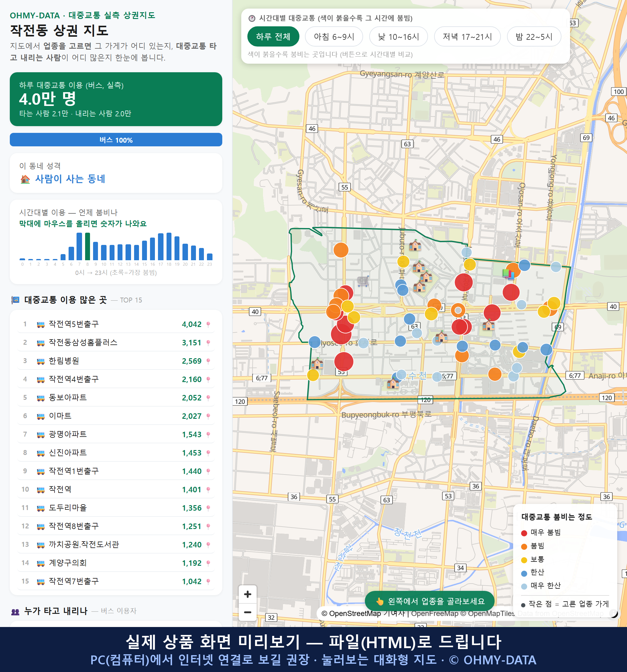
Task: Select the 작전동삼성홈플러스 list row
Action: pyautogui.click(x=116, y=342)
